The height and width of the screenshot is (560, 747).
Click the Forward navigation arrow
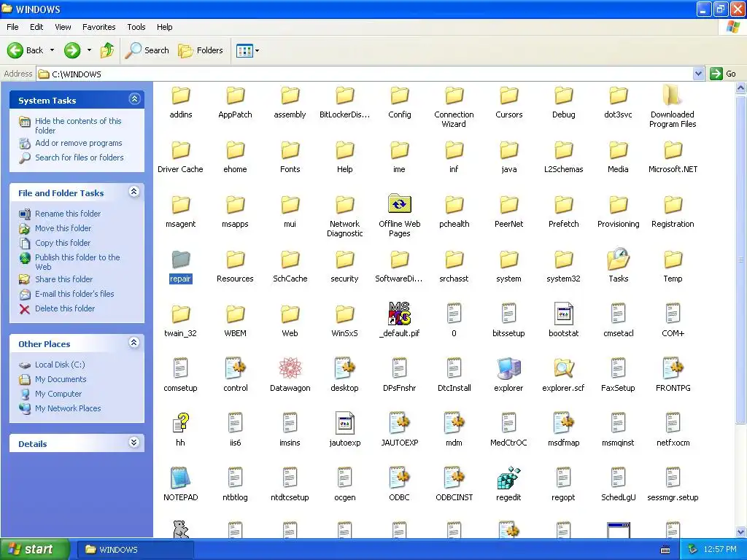click(x=72, y=50)
